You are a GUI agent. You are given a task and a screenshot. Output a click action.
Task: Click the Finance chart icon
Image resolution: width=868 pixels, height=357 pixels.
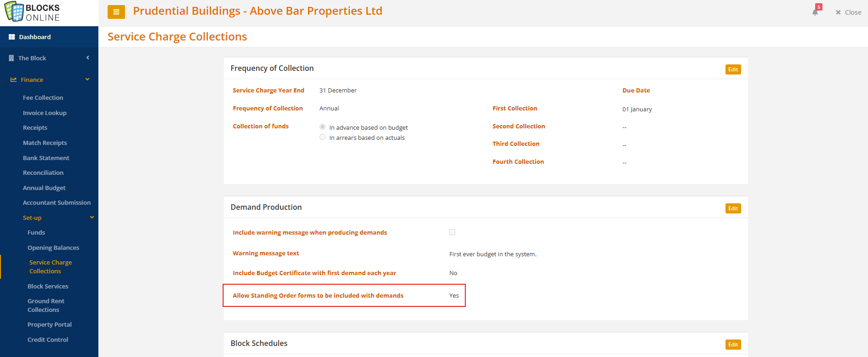tap(13, 80)
